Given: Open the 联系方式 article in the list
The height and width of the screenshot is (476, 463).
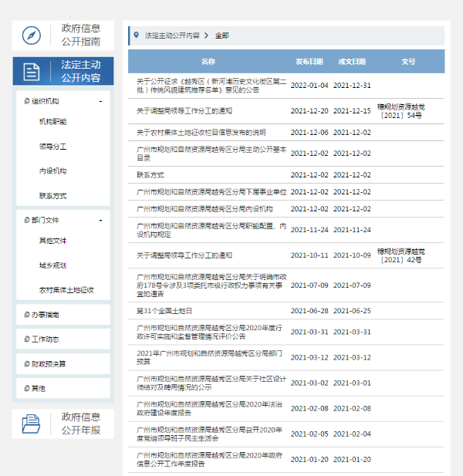Looking at the screenshot, I should 150,175.
